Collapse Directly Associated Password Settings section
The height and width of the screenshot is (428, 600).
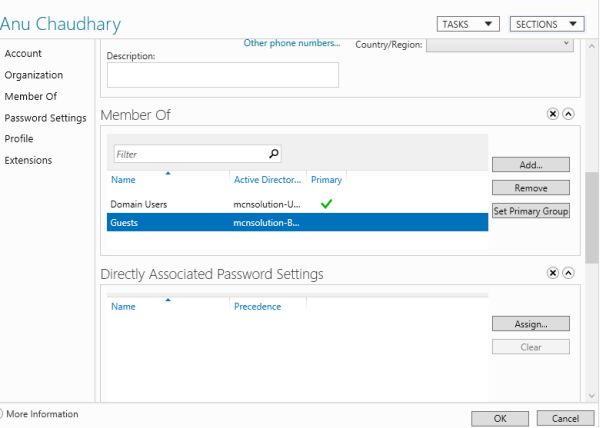[569, 272]
